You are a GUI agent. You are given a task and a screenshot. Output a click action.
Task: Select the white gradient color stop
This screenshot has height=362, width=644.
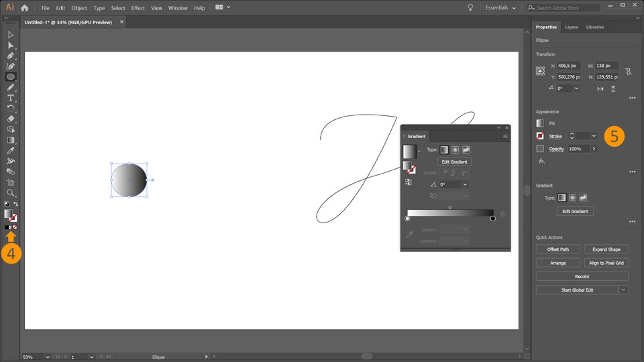407,219
